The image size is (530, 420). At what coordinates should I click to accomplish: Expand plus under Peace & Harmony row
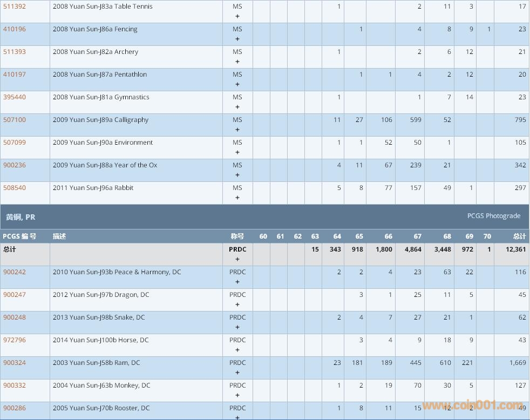tap(237, 282)
